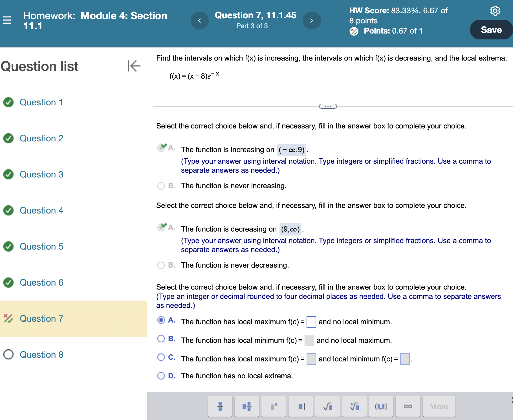Viewport: 513px width, 420px height.
Task: Click the Save button
Action: point(491,30)
